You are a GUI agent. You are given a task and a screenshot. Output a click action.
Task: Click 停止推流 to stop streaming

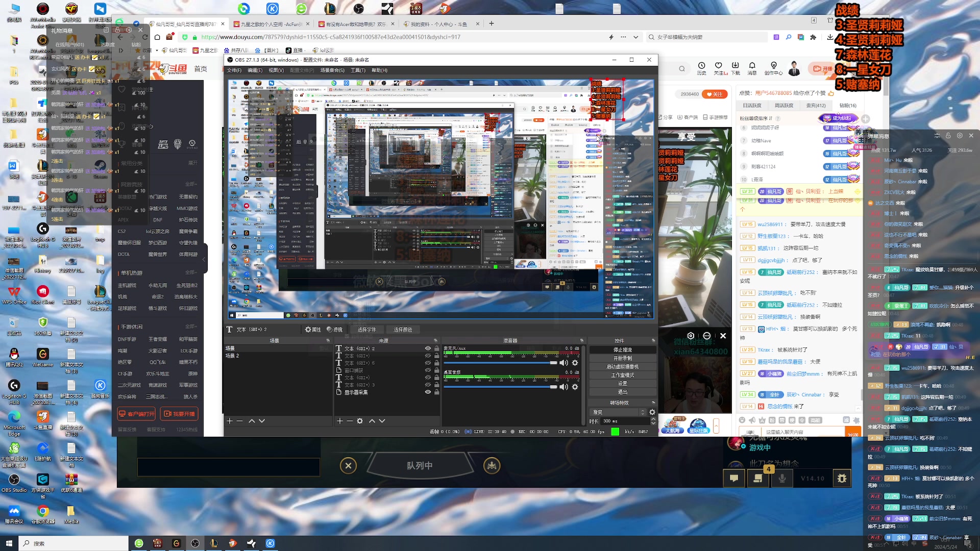623,350
